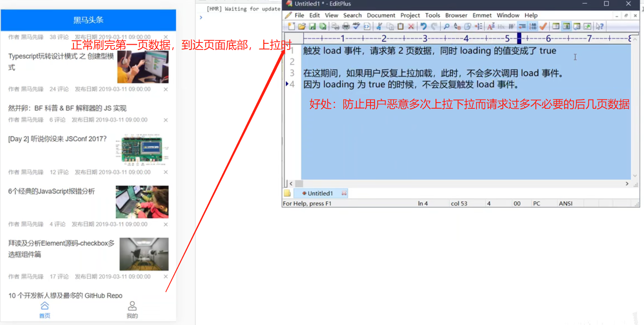The width and height of the screenshot is (644, 325).
Task: Click the console prompt arrow below HMR message
Action: [x=201, y=17]
